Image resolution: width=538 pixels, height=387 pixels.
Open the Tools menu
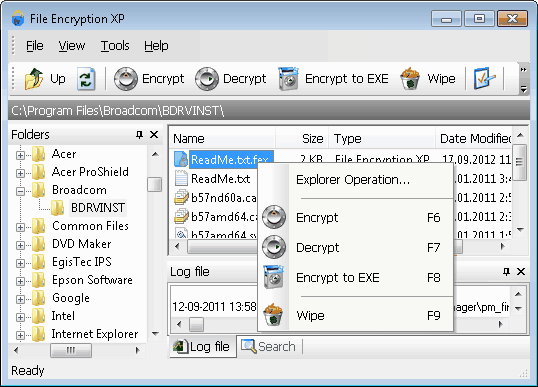coord(115,46)
